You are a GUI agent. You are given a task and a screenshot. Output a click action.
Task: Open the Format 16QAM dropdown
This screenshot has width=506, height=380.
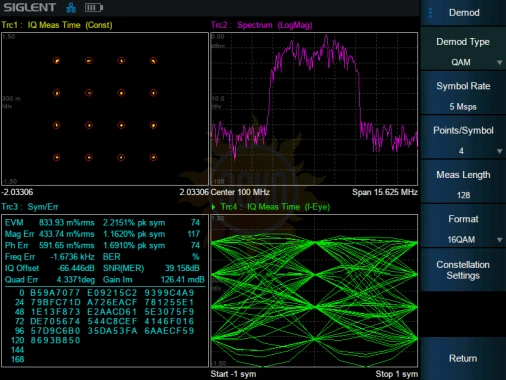point(463,226)
